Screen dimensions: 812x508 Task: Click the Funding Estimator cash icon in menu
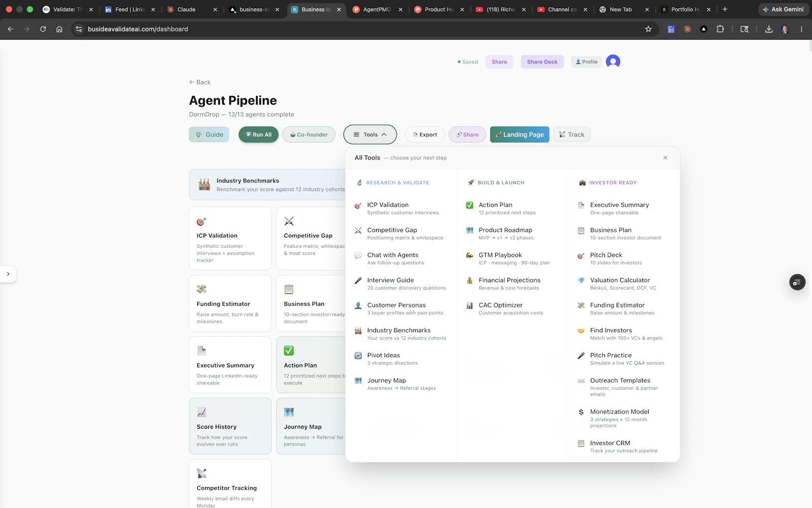(581, 305)
